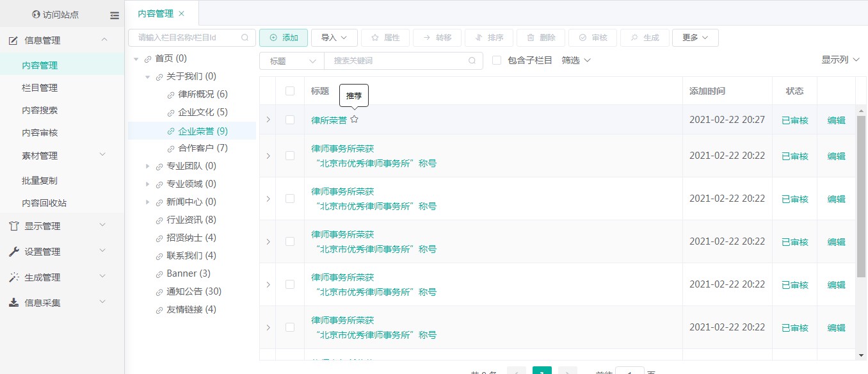
Task: Click the sidebar collapse hamburger icon
Action: click(x=115, y=15)
